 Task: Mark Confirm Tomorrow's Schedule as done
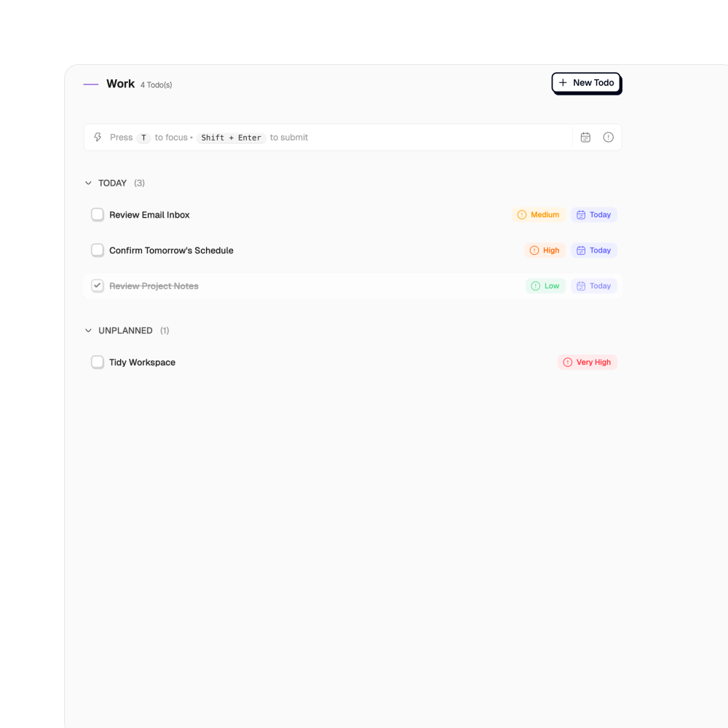point(98,250)
